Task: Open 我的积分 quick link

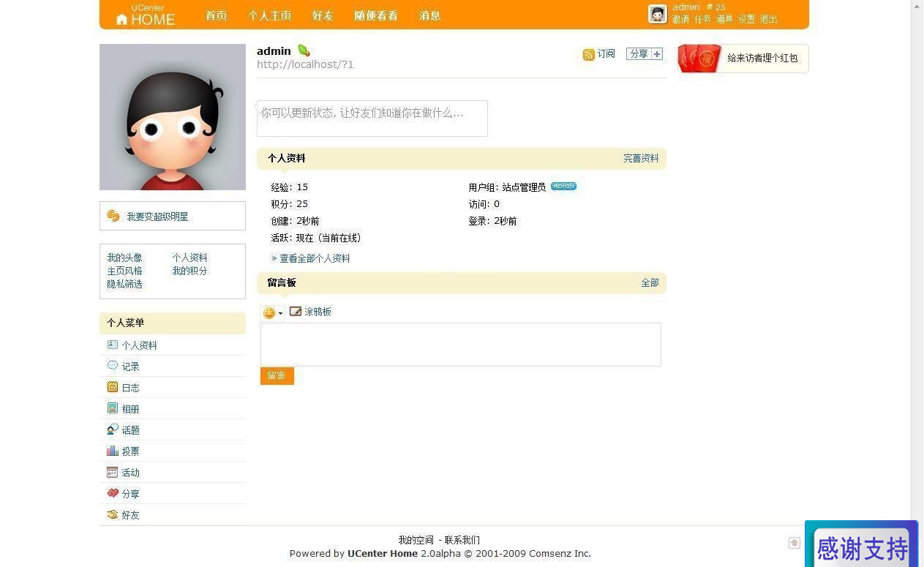Action: (189, 271)
